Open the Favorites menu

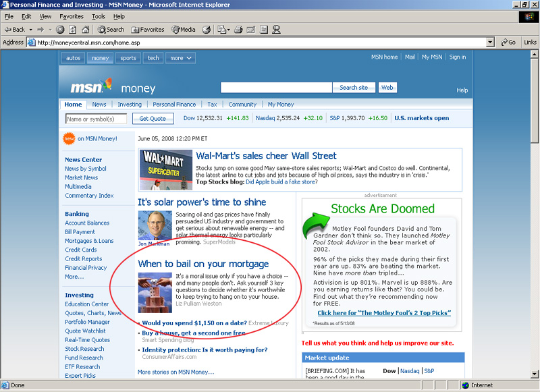(72, 16)
